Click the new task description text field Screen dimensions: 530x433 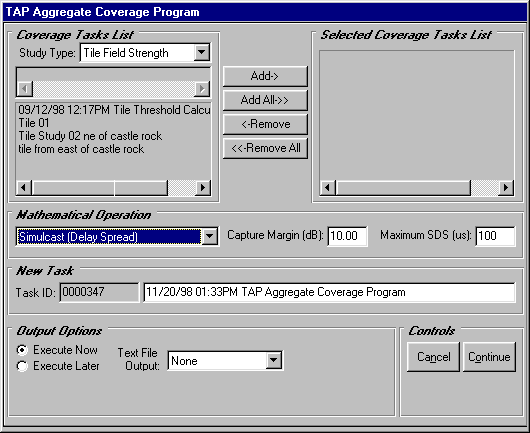[x=329, y=292]
